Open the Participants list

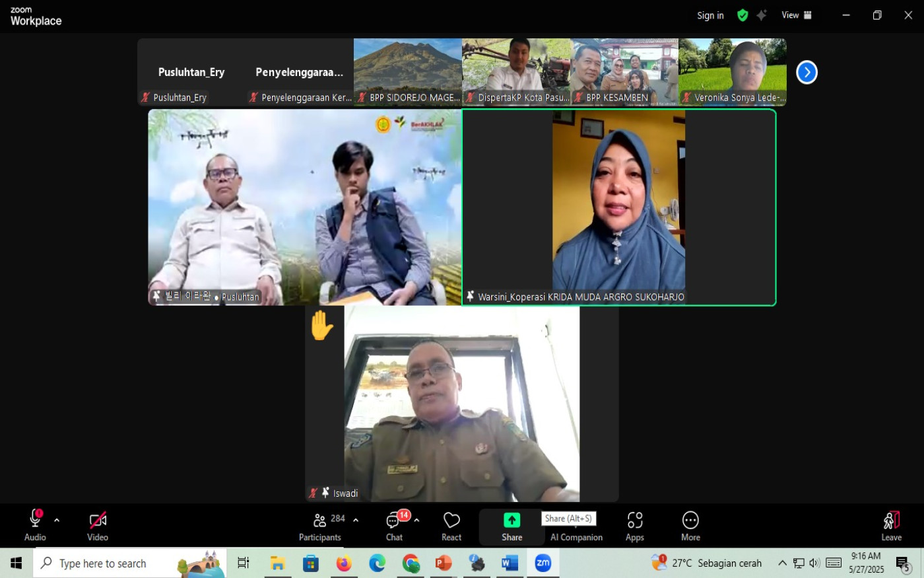(320, 526)
